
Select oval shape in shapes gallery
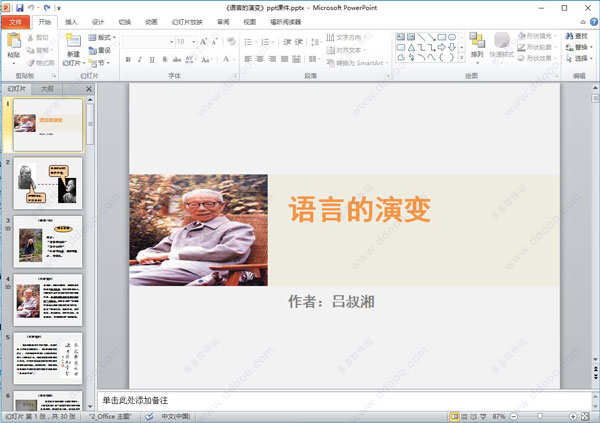(x=452, y=37)
